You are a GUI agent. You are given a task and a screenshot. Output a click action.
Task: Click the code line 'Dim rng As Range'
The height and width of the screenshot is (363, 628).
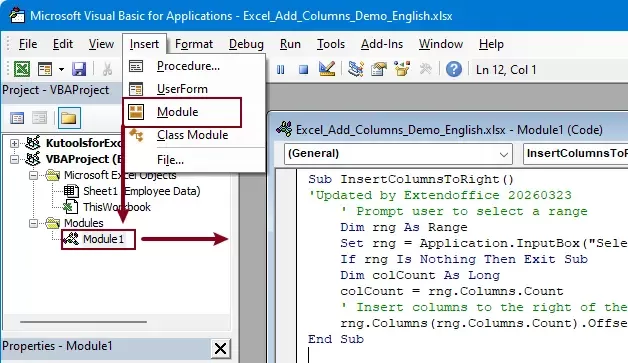[404, 227]
